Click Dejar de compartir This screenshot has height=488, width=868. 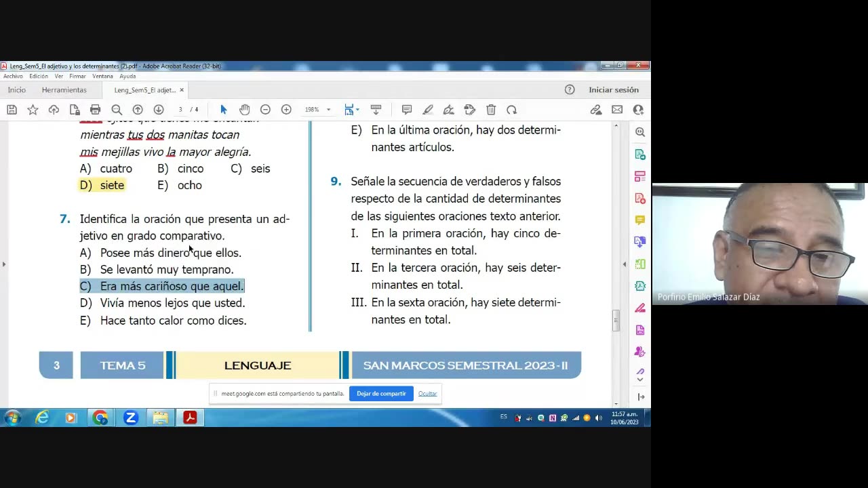tap(381, 394)
